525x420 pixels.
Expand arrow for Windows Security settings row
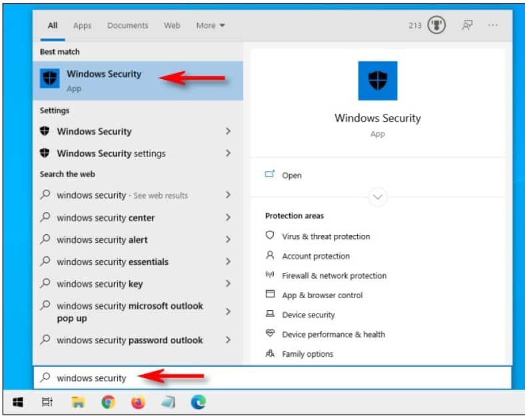coord(228,153)
